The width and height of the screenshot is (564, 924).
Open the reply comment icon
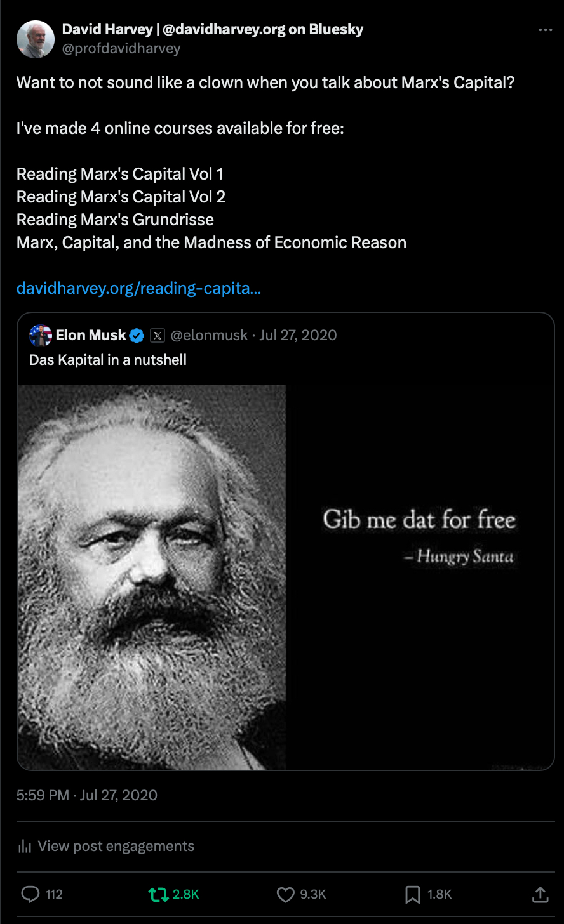click(x=30, y=894)
